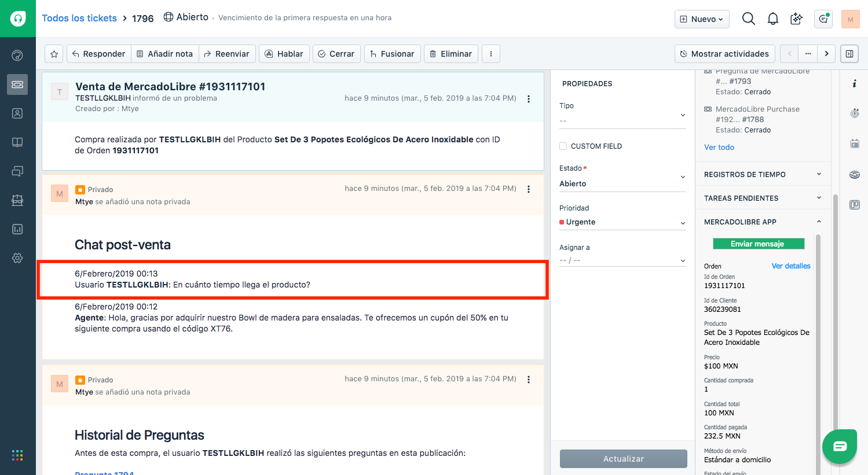Expand the REGISTROS DE TIEMPO section
The height and width of the screenshot is (475, 868).
763,174
